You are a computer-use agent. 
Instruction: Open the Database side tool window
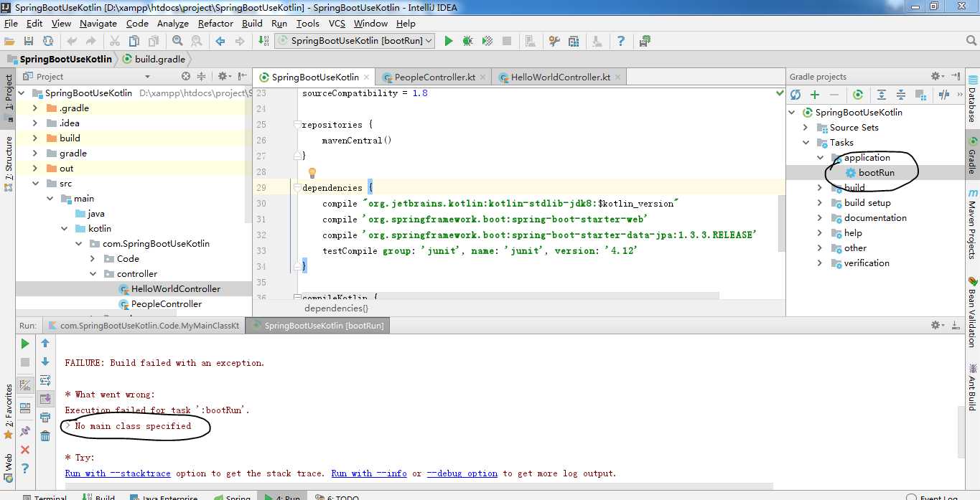972,100
